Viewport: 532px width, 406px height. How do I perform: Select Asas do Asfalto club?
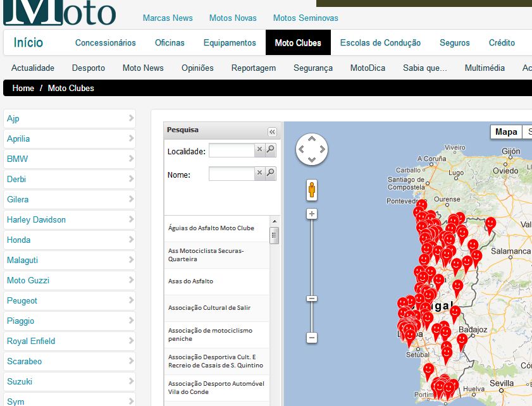pos(217,281)
